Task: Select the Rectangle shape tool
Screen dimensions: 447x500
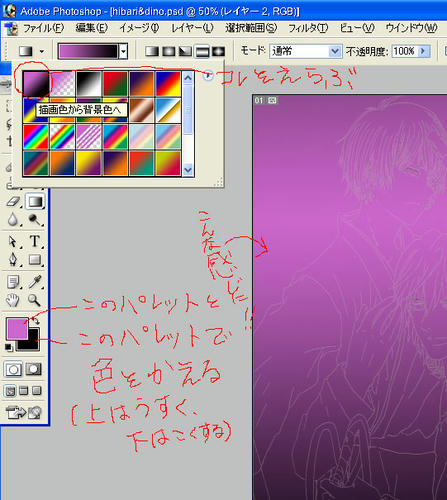Action: (x=35, y=259)
